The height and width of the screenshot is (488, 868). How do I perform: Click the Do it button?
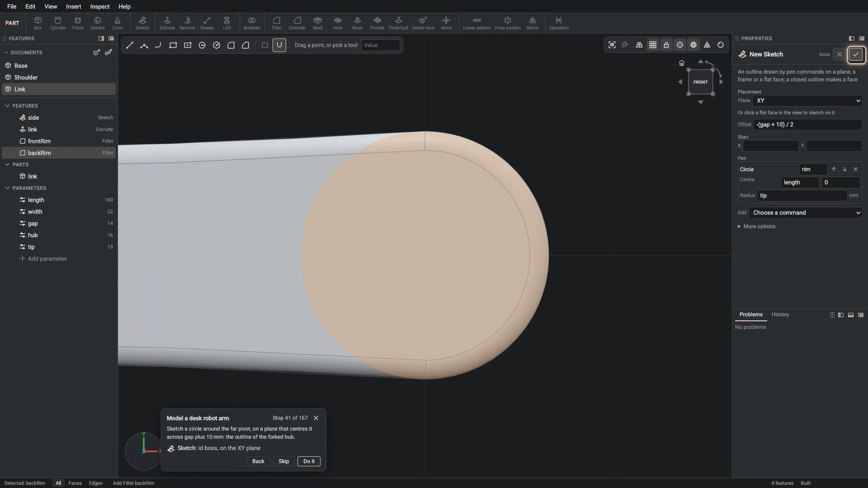(x=309, y=461)
